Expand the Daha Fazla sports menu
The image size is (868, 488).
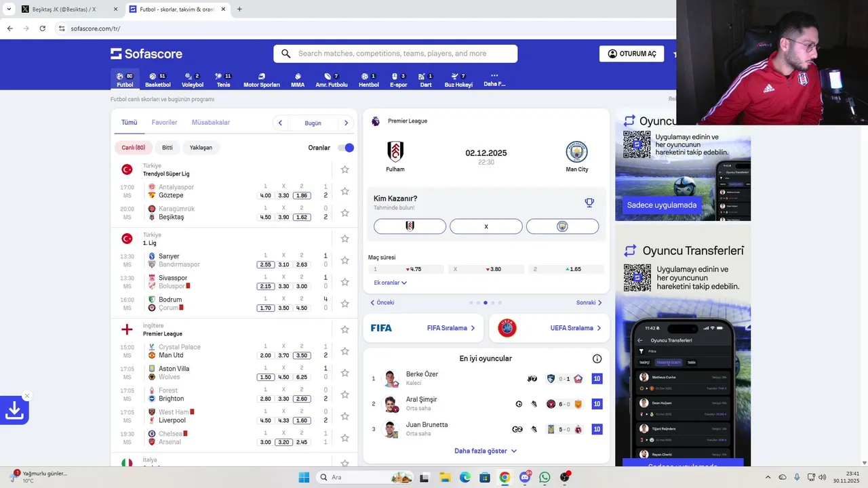[x=494, y=80]
